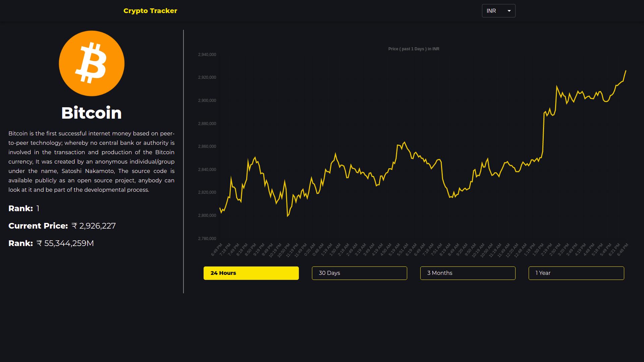Click the 2,820,000 y-axis label

[x=207, y=192]
